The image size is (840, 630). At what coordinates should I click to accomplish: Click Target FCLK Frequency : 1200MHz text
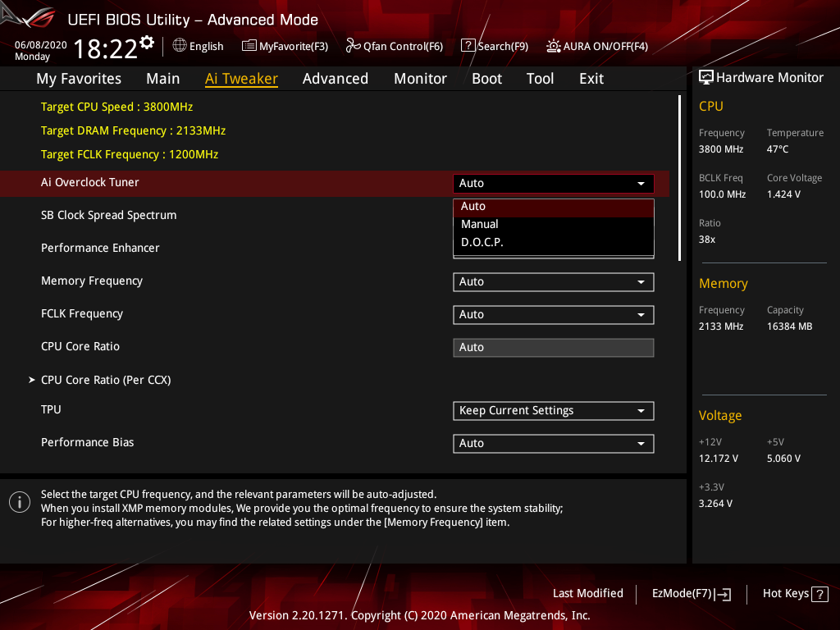pos(130,154)
